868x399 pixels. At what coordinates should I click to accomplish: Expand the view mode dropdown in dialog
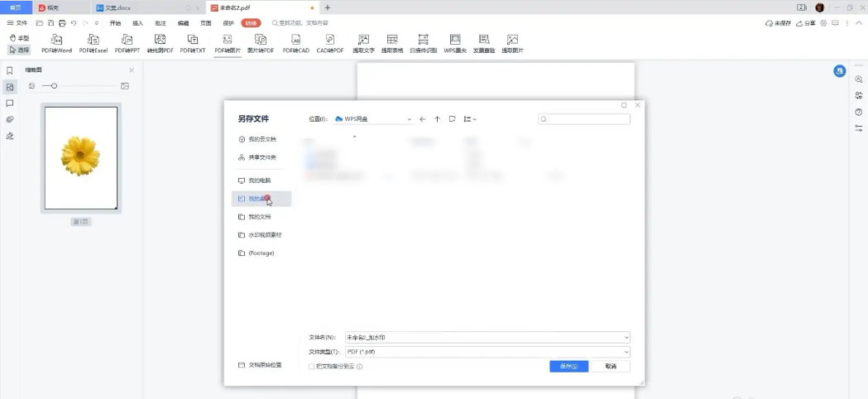coord(470,119)
